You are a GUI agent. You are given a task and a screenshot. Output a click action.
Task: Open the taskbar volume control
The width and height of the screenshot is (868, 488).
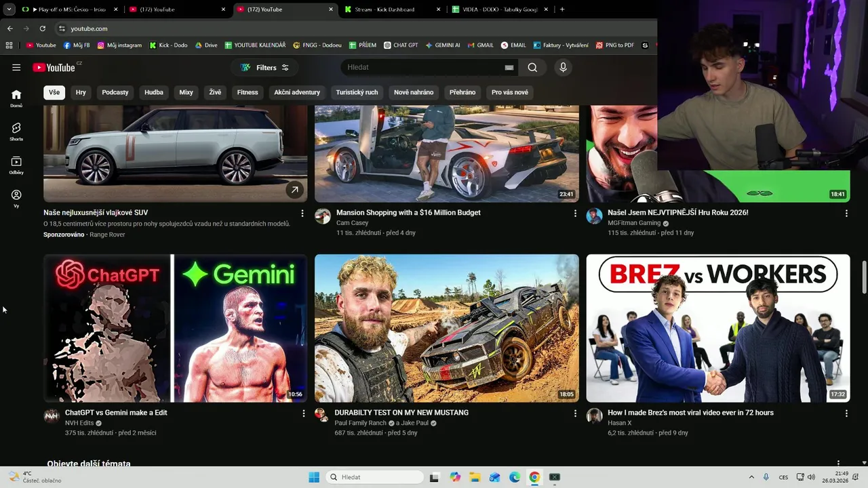pos(812,477)
